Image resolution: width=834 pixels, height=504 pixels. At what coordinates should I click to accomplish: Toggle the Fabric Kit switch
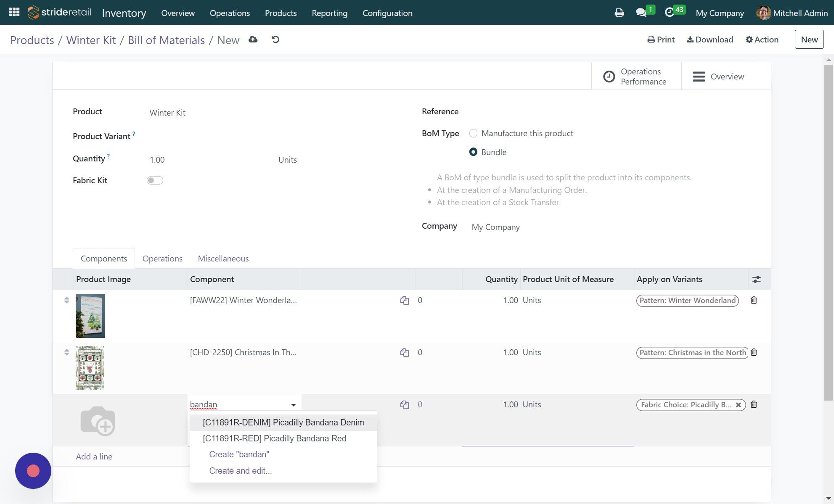155,180
